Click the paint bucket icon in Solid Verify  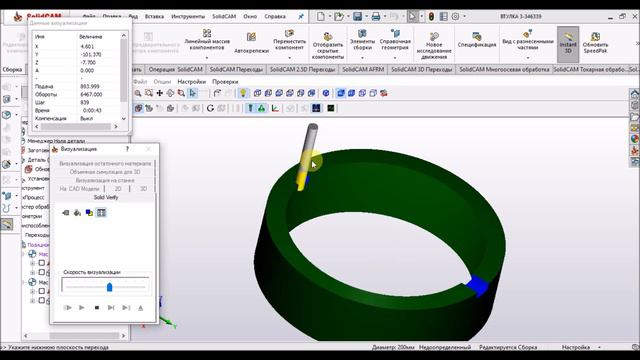(77, 213)
